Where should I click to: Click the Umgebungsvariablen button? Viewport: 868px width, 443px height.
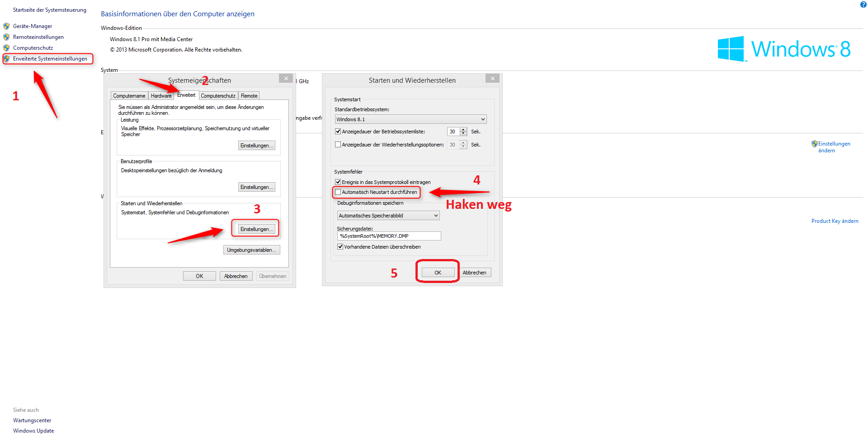click(x=252, y=250)
